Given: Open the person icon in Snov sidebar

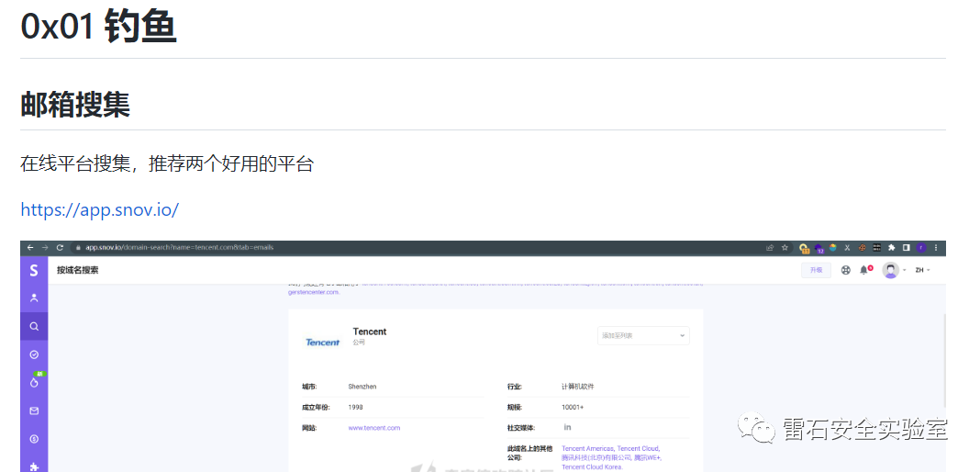Looking at the screenshot, I should (x=34, y=298).
